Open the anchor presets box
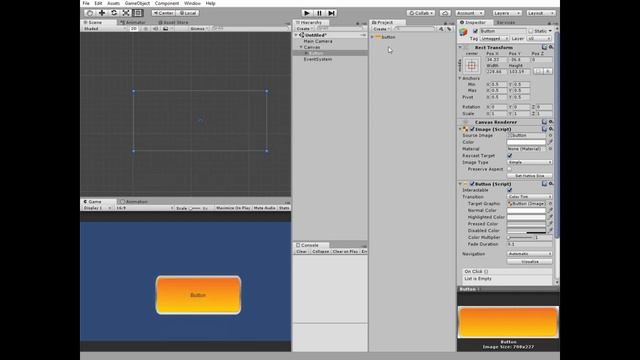This screenshot has width=640, height=360. click(472, 65)
